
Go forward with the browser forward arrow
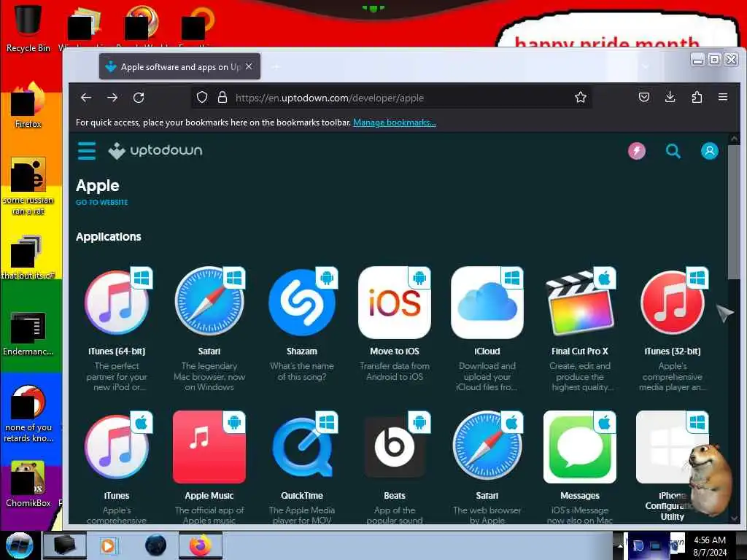(x=112, y=98)
